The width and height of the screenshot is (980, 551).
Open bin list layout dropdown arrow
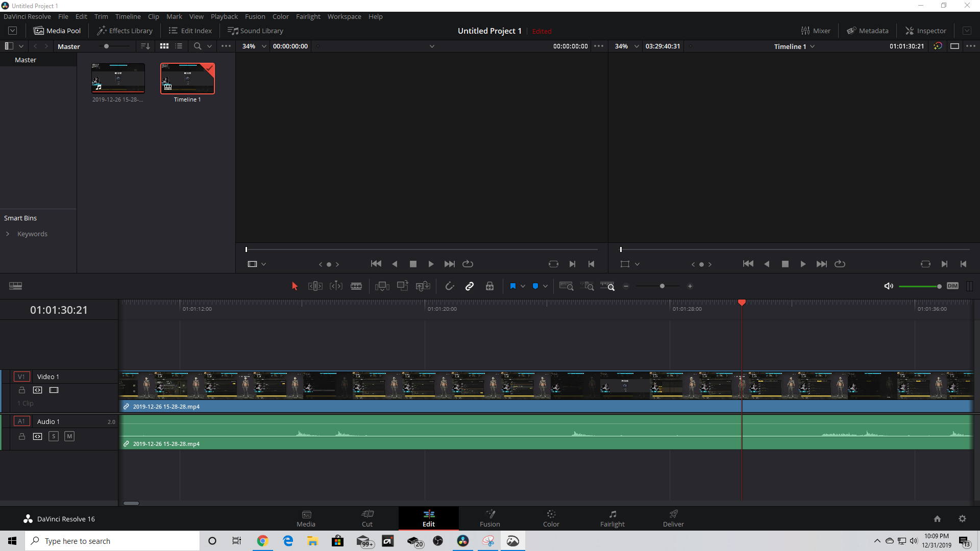click(21, 46)
